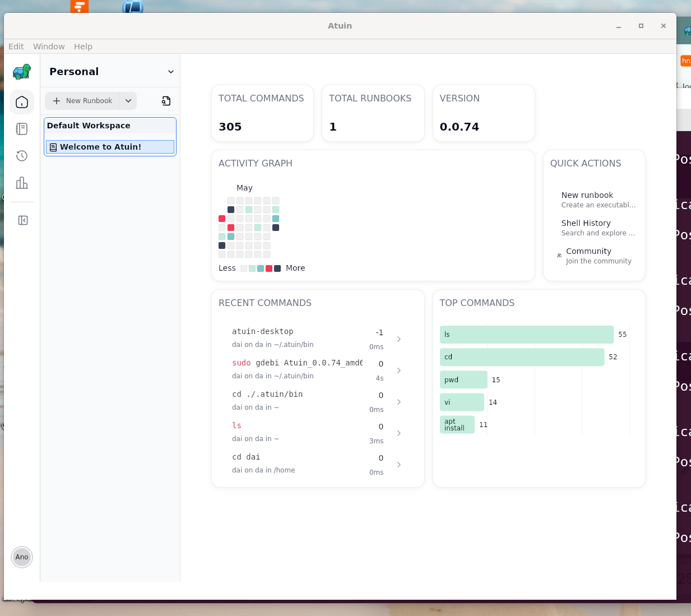Click the Welcome to Atuin! document icon
Image resolution: width=691 pixels, height=616 pixels.
click(x=53, y=147)
